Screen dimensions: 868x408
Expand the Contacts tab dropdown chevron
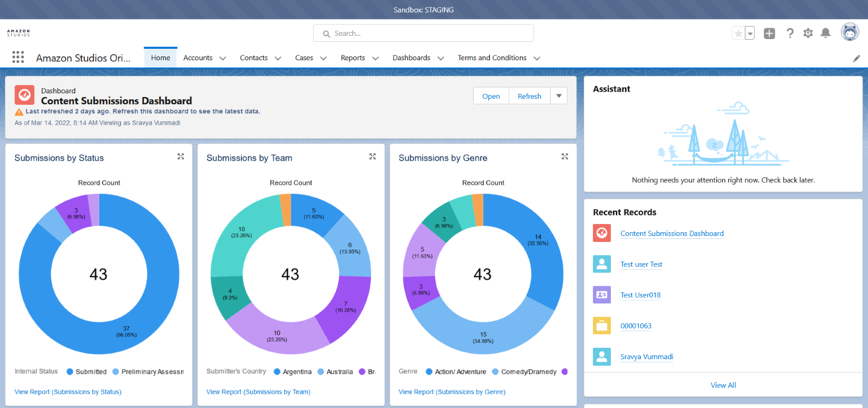pyautogui.click(x=278, y=58)
